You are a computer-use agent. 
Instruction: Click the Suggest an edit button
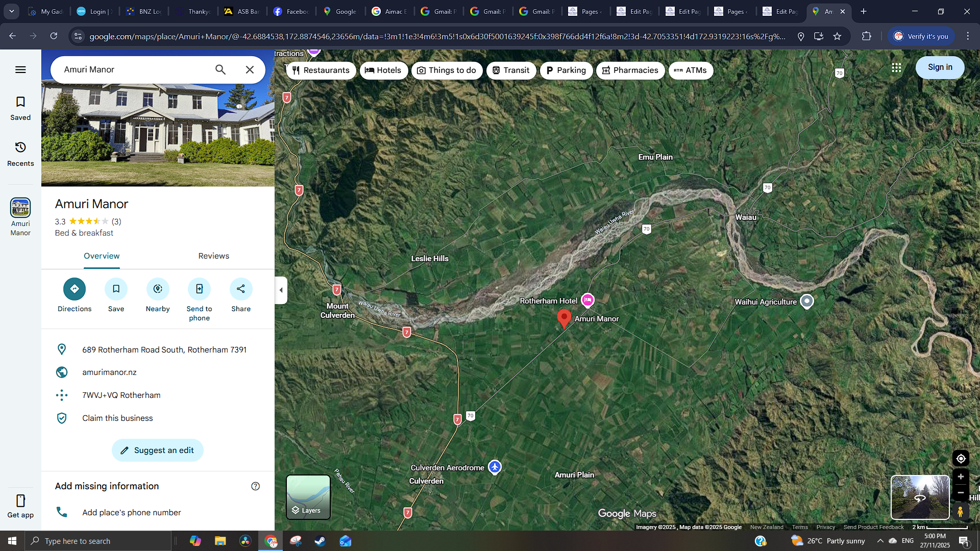point(157,450)
